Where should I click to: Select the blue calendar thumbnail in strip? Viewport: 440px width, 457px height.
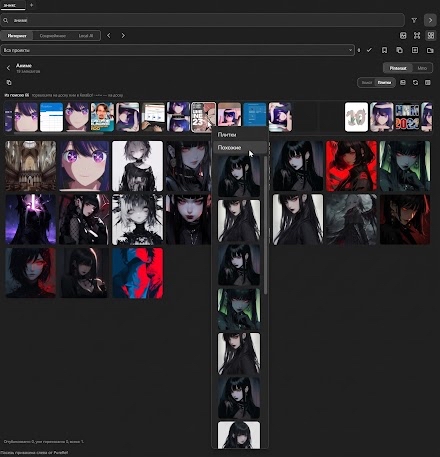pyautogui.click(x=51, y=117)
